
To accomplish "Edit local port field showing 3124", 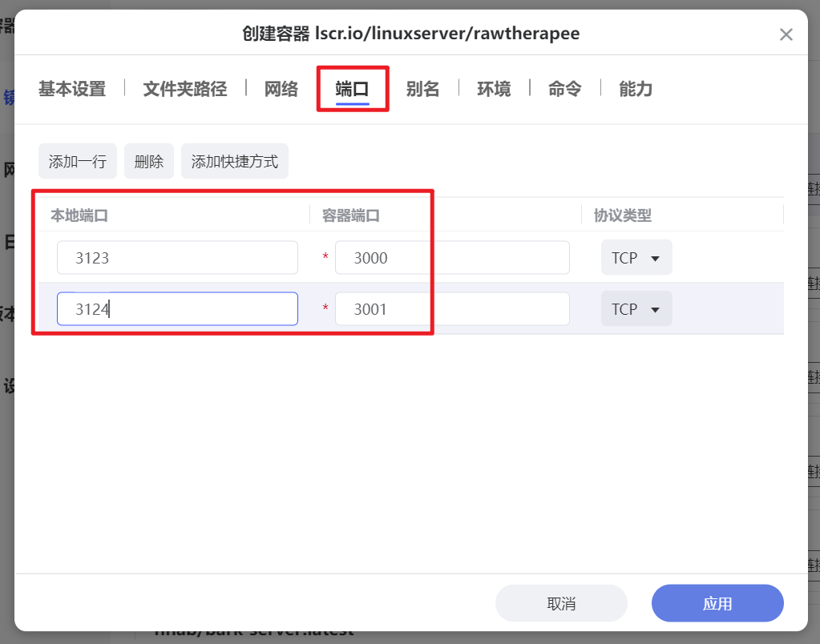I will [x=177, y=309].
